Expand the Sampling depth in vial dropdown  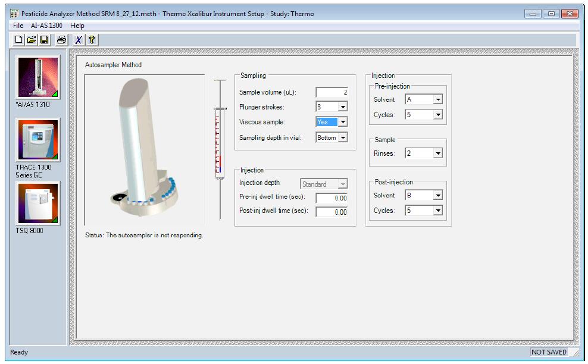(342, 137)
